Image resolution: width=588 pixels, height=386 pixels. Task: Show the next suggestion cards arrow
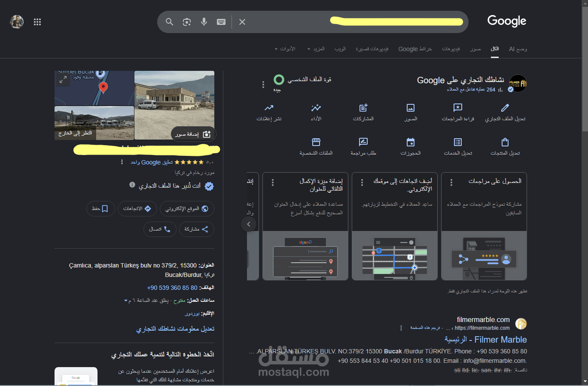249,224
